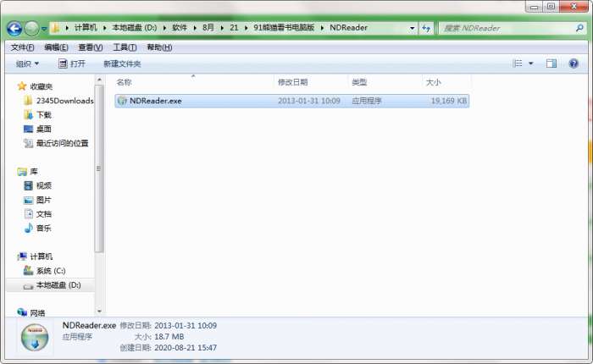Viewport: 593px width, 364px height.
Task: Open the address bar history dropdown
Action: click(x=412, y=28)
